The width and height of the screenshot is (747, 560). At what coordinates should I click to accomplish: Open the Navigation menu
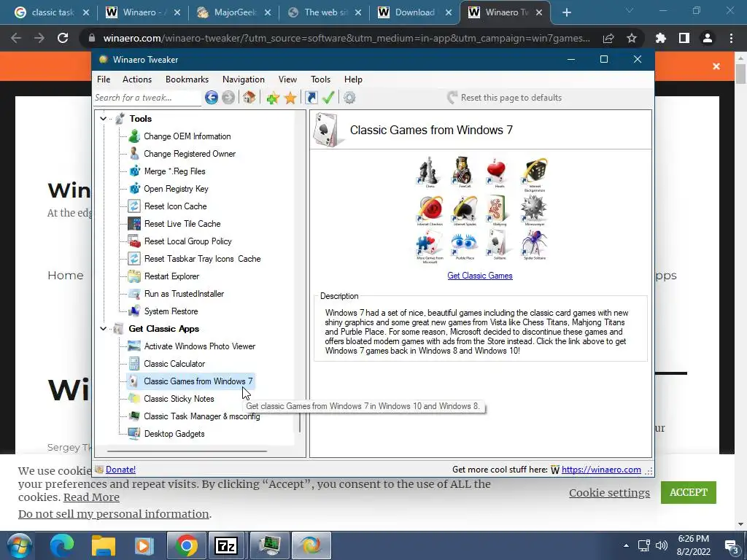(x=244, y=79)
